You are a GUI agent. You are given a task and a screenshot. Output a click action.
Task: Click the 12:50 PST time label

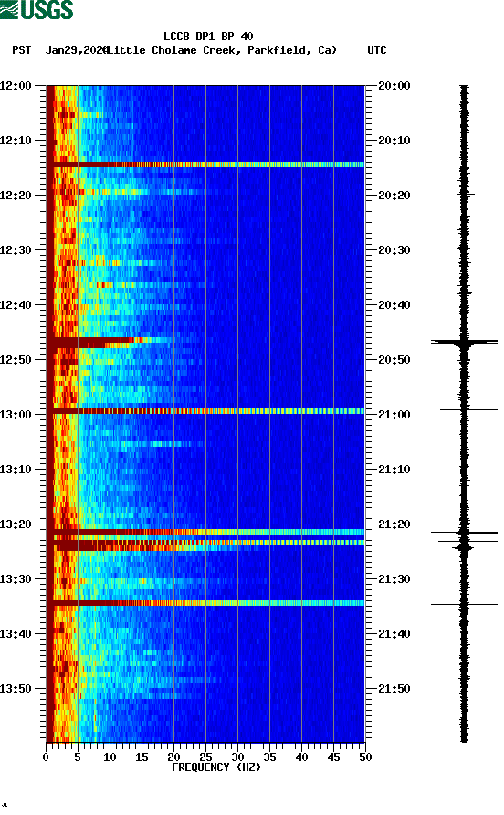tap(16, 360)
